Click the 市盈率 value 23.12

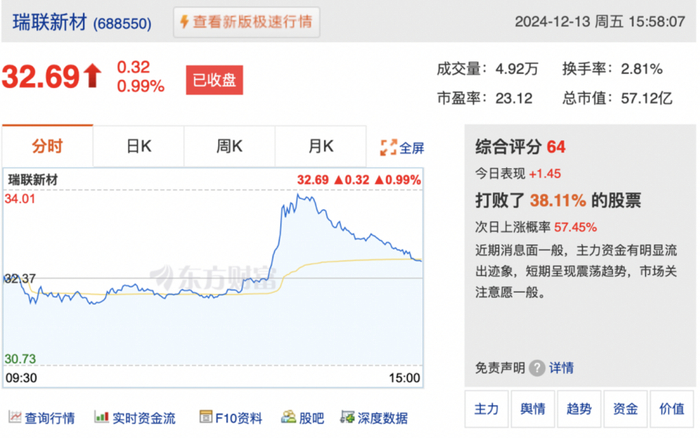pyautogui.click(x=514, y=98)
